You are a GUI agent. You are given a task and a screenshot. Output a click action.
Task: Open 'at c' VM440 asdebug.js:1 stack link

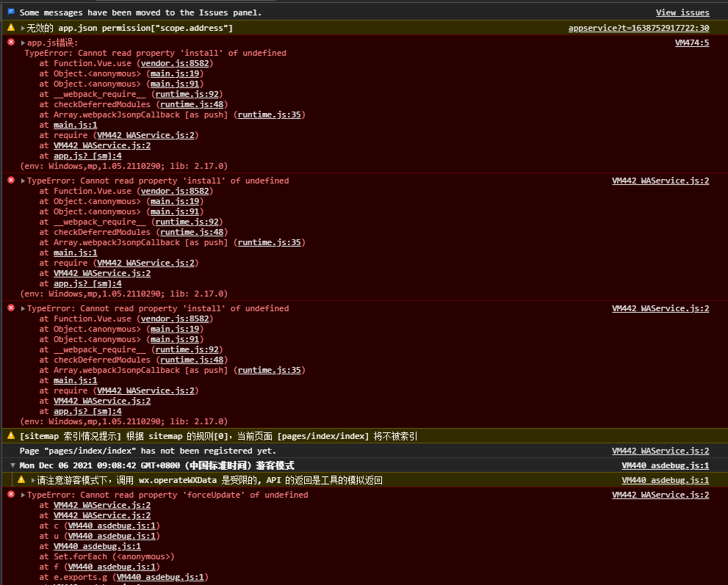click(112, 526)
